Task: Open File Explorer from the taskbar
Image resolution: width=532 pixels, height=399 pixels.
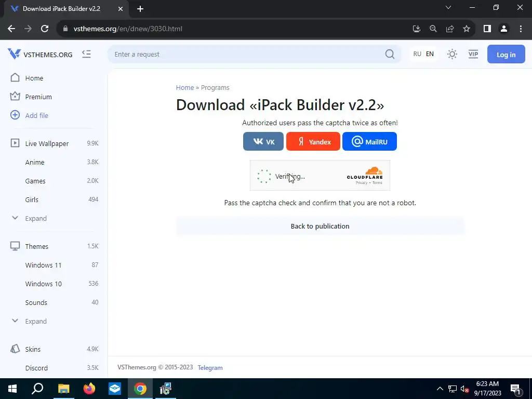Action: [x=63, y=389]
